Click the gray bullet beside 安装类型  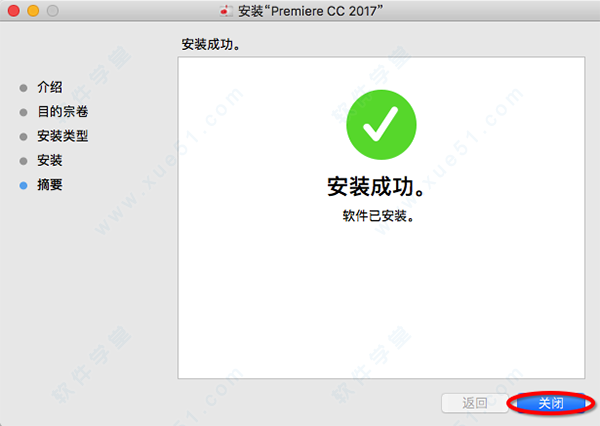click(23, 137)
